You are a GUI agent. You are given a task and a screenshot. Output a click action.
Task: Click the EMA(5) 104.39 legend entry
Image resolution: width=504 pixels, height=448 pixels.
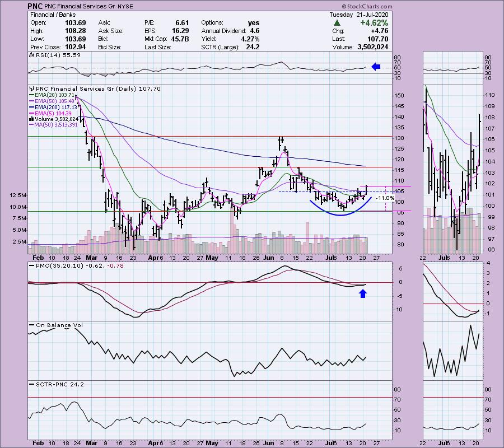tap(50, 113)
